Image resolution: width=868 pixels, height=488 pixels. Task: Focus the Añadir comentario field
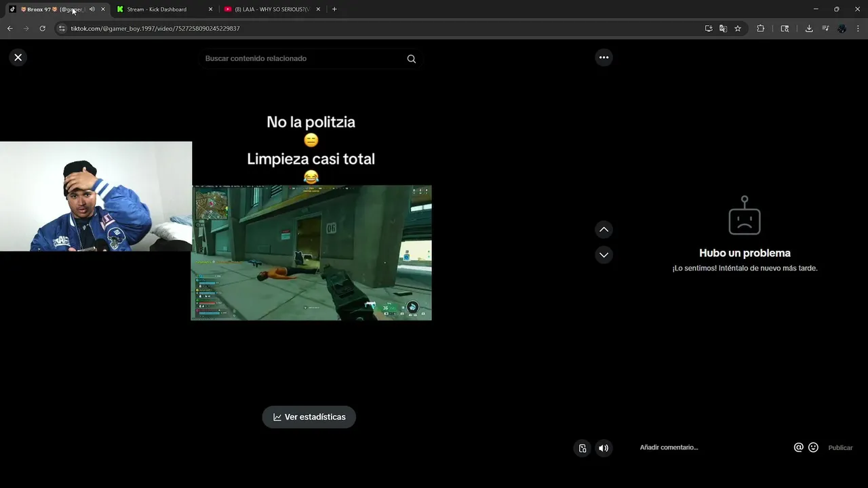pos(712,447)
